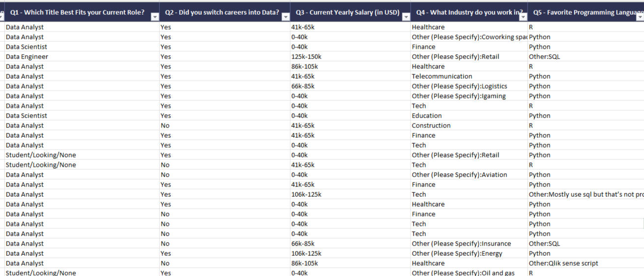Click the 'Other (Please Specify):Aviation' cell
This screenshot has height=276, width=644.
click(x=459, y=175)
